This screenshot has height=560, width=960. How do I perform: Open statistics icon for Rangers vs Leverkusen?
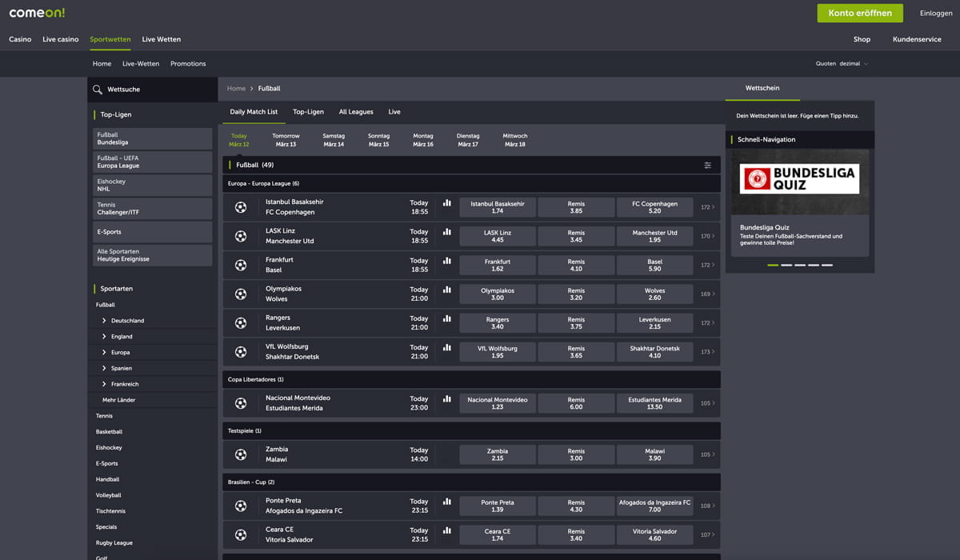(x=446, y=318)
